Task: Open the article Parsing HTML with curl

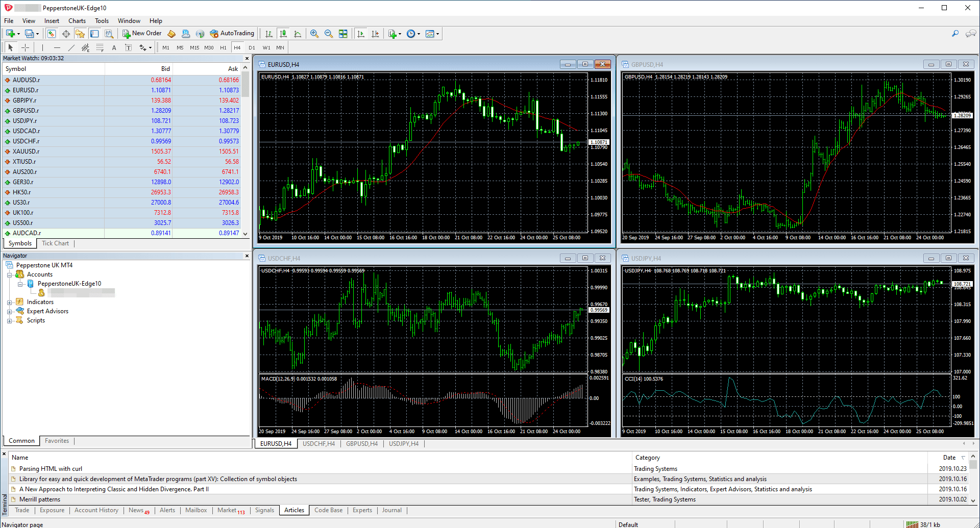Action: point(50,468)
